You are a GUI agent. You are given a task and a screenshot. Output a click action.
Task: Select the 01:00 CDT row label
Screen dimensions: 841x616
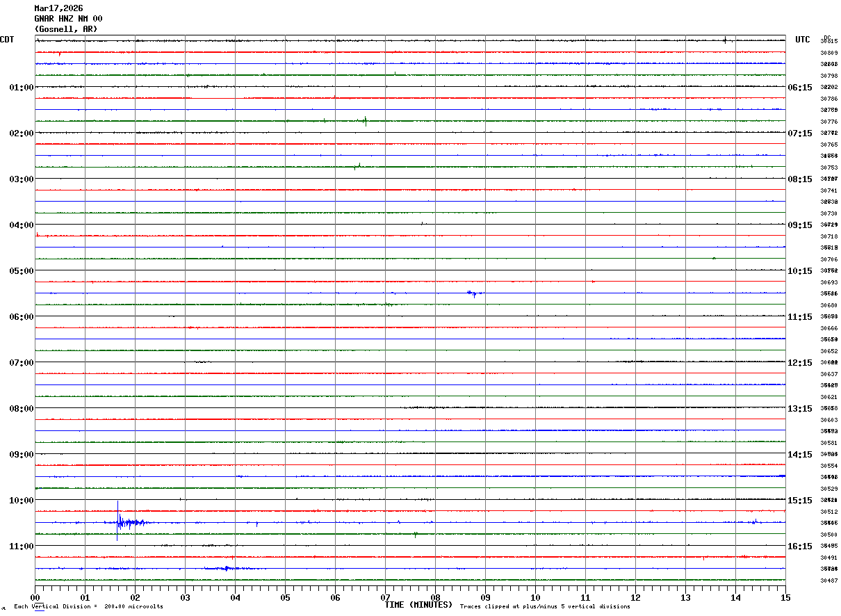[22, 88]
